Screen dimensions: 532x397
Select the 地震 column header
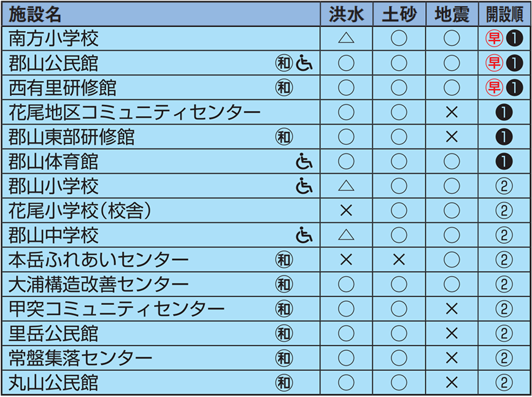pyautogui.click(x=452, y=15)
